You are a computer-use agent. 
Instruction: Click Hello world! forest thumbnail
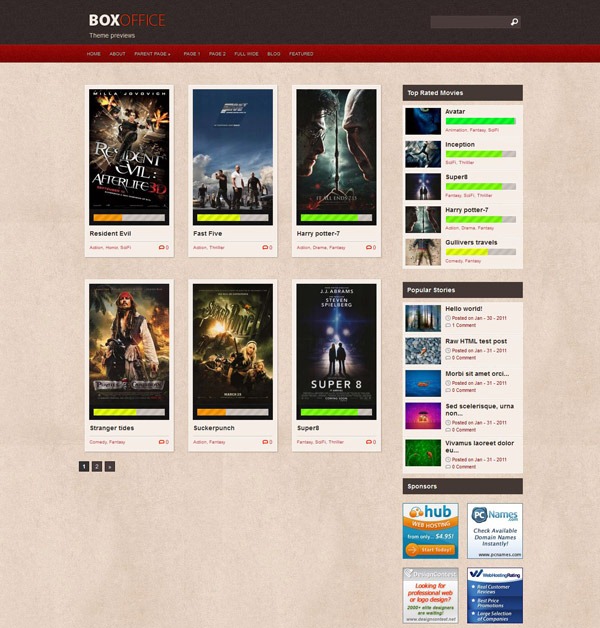(x=423, y=318)
